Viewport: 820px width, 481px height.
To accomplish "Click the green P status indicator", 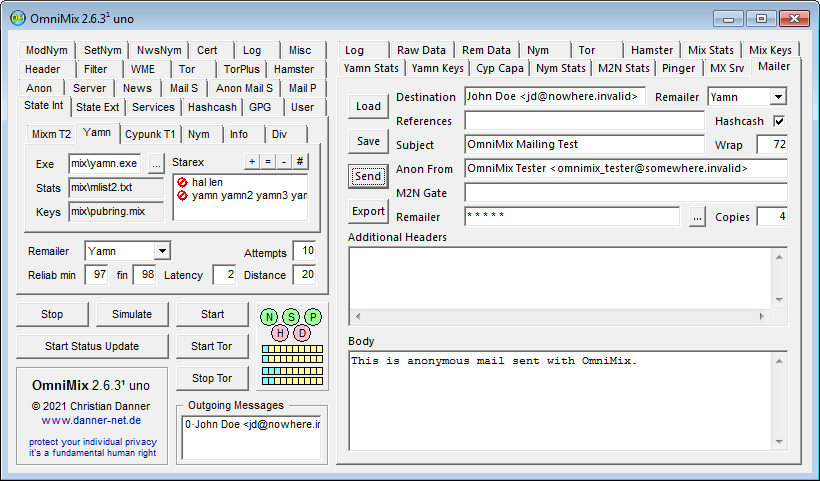I will [313, 316].
